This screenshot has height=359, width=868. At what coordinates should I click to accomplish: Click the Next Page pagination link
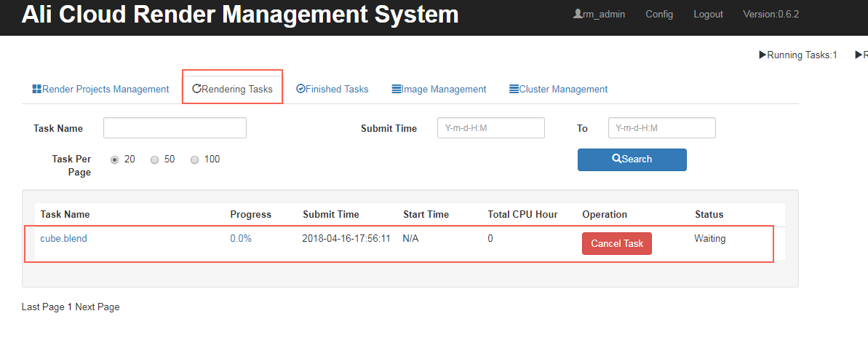97,307
